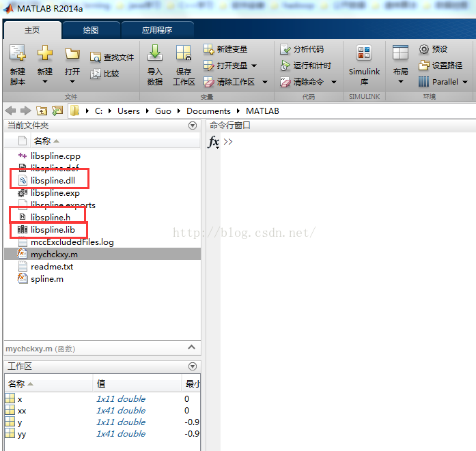The image size is (476, 451).
Task: Open Current Folder panel actions menu
Action: click(193, 126)
